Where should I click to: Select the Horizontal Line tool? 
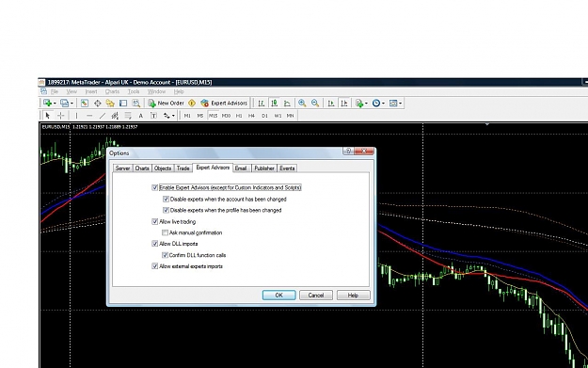click(x=89, y=116)
